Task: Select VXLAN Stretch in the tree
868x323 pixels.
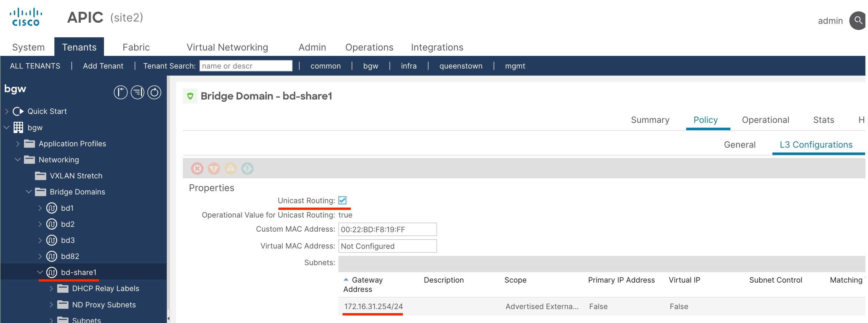Action: (76, 176)
